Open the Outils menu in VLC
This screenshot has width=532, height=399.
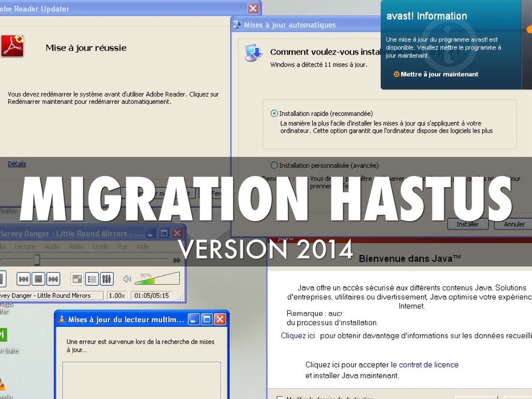coord(100,247)
